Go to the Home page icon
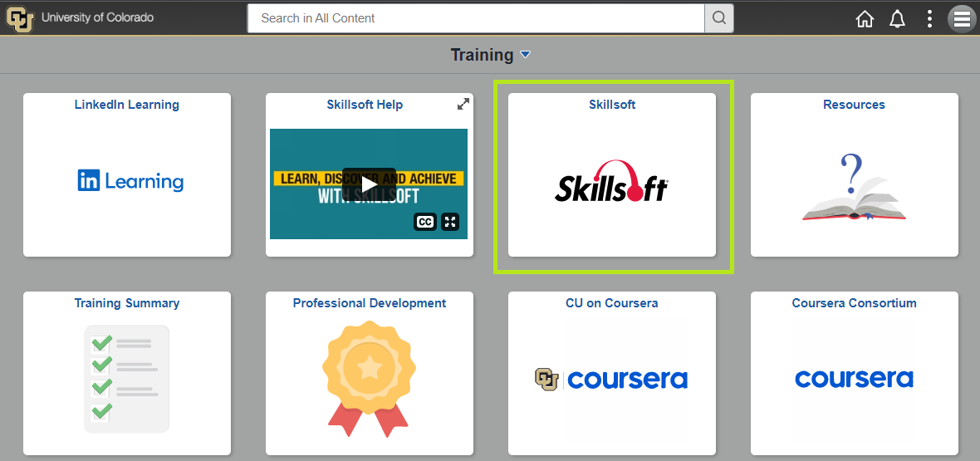The width and height of the screenshot is (980, 461). (x=865, y=19)
